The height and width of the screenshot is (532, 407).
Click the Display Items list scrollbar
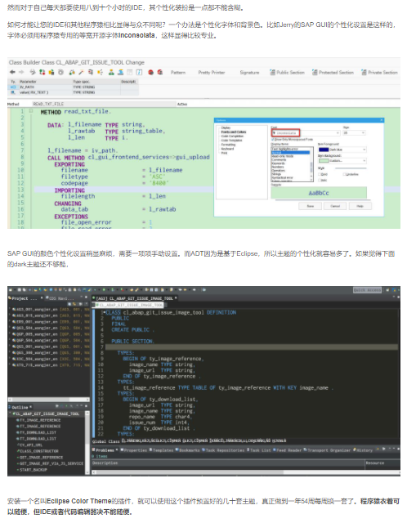[x=311, y=164]
